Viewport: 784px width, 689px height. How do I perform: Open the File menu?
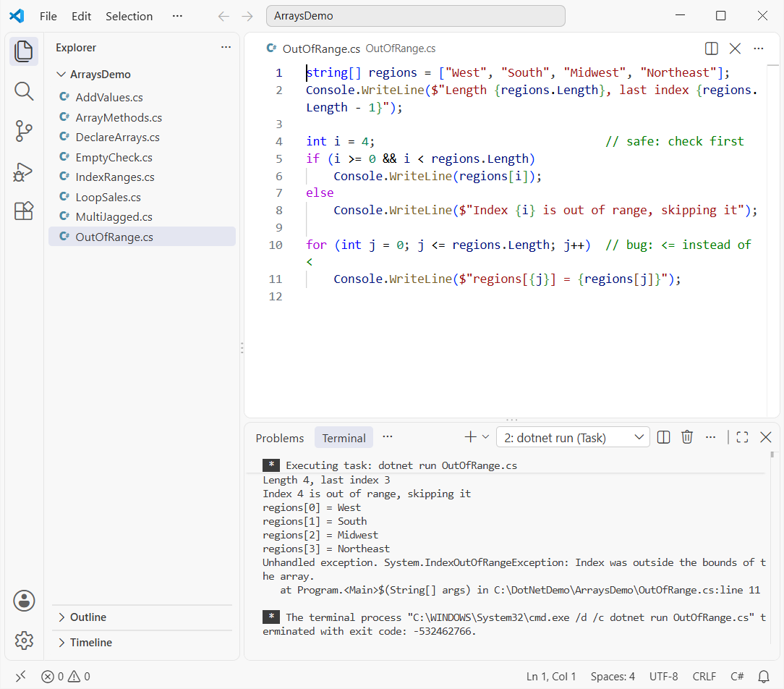point(48,16)
